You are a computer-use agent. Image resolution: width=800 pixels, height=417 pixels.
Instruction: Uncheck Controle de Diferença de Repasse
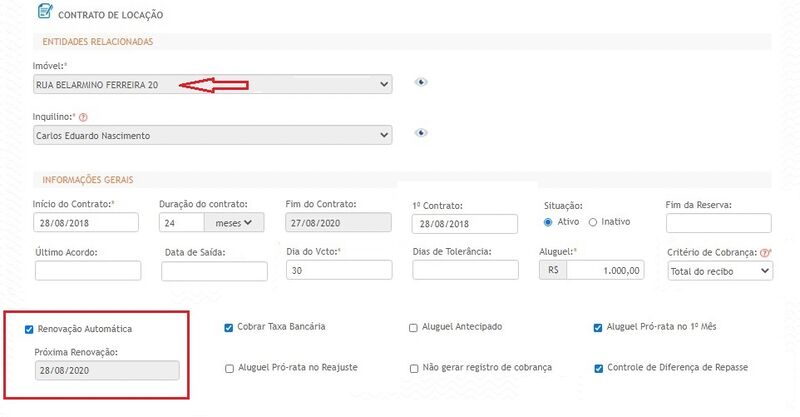[598, 367]
